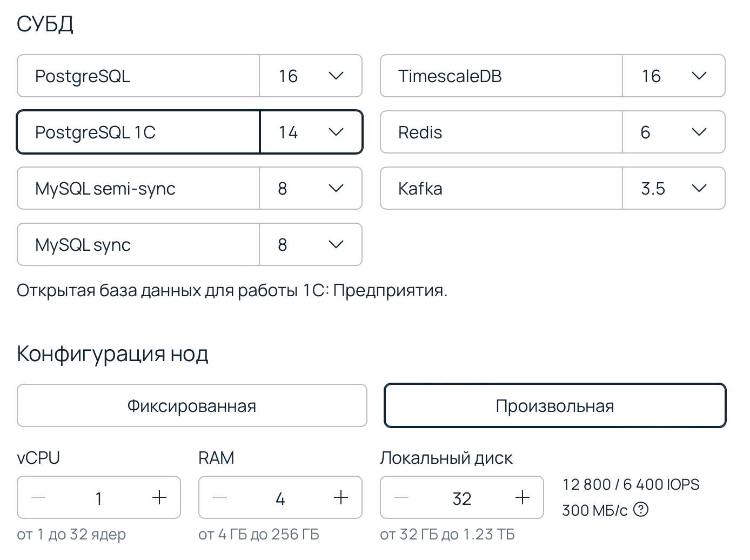The image size is (750, 560).
Task: Click the RAM value field
Action: pos(280,498)
